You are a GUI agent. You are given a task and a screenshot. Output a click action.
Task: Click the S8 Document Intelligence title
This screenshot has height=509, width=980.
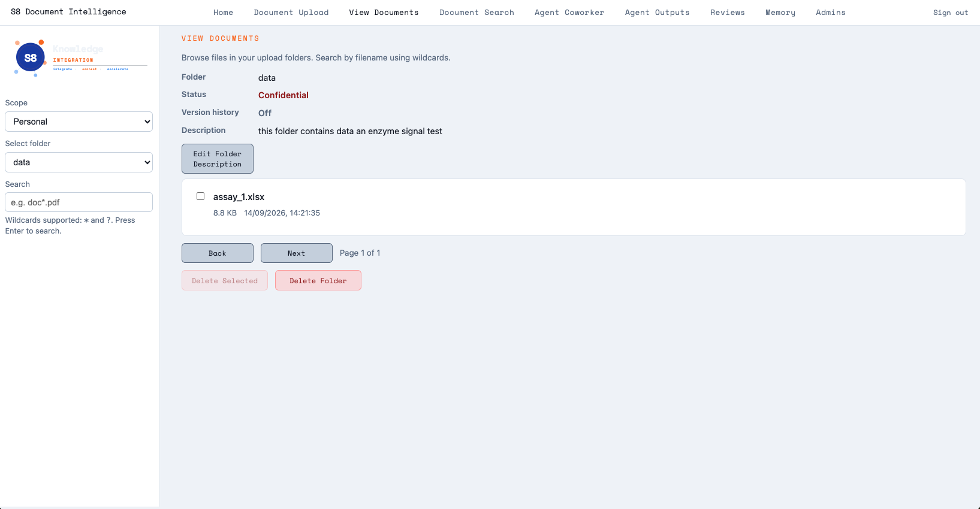[68, 12]
